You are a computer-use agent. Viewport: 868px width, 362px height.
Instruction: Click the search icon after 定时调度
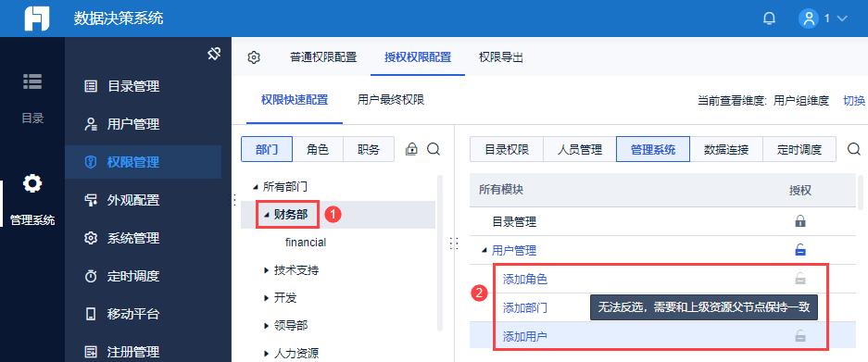[x=854, y=149]
